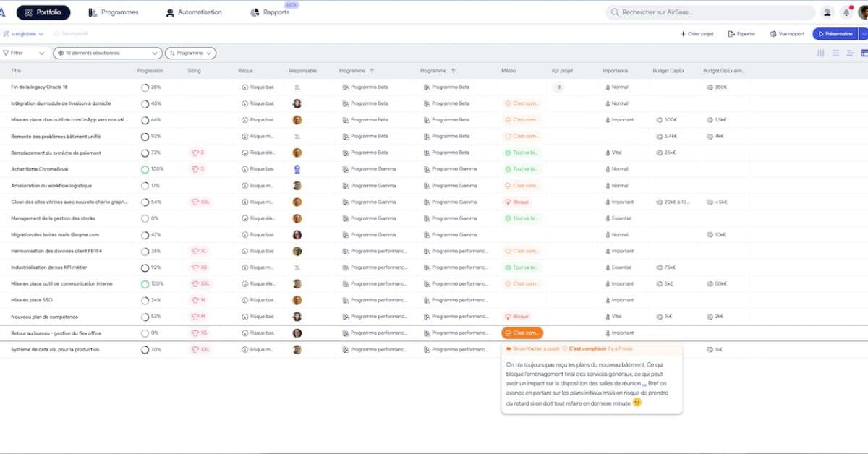Expand the vue globale dropdown
Screen dimensions: 868x454
(23, 34)
